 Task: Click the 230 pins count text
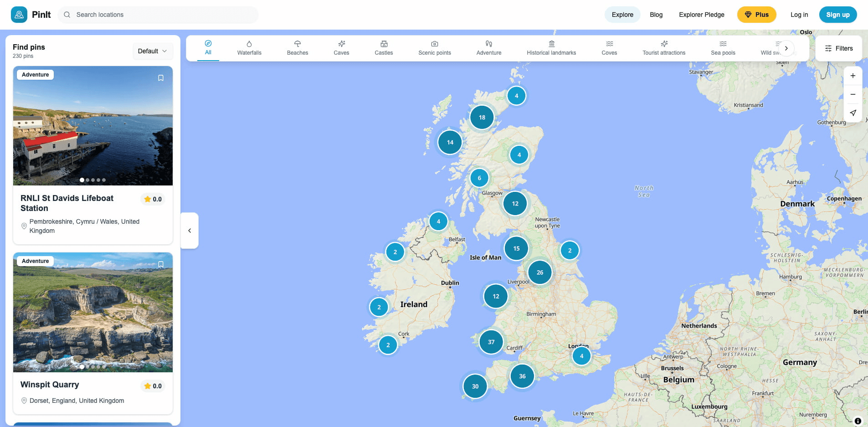pyautogui.click(x=23, y=56)
